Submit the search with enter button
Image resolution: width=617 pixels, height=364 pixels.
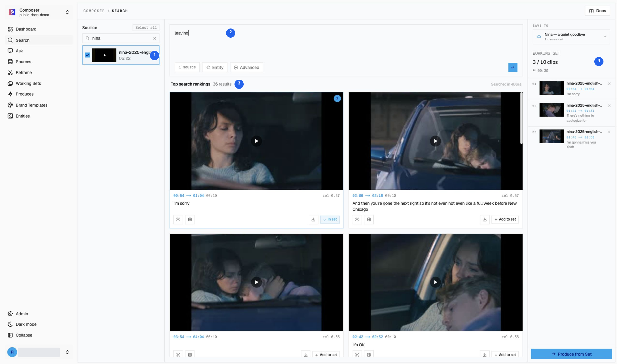click(x=512, y=67)
